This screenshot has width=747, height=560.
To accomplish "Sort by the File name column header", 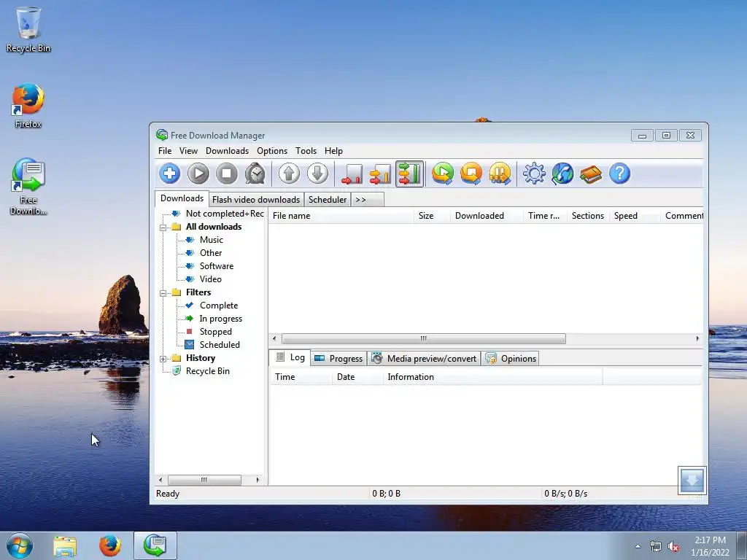I will 341,216.
